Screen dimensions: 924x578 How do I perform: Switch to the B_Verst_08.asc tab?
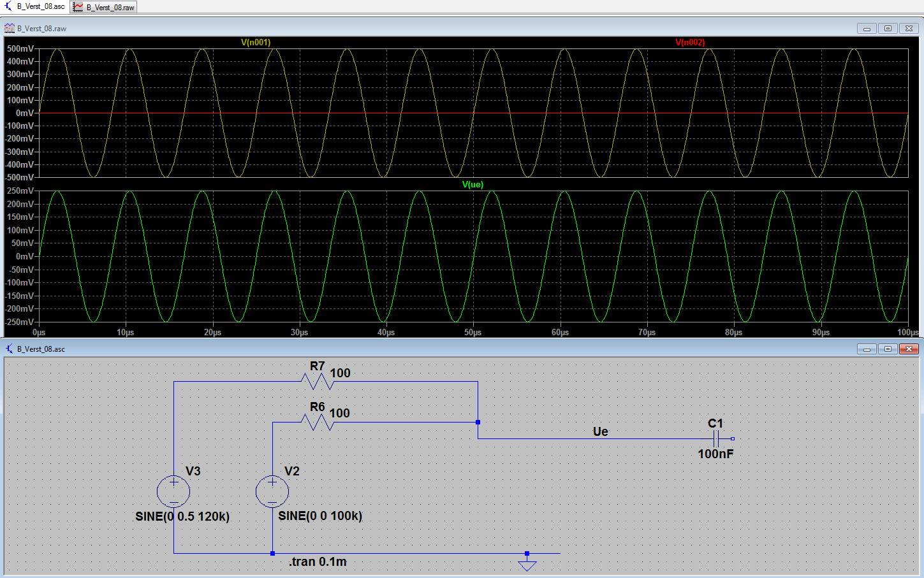(35, 6)
